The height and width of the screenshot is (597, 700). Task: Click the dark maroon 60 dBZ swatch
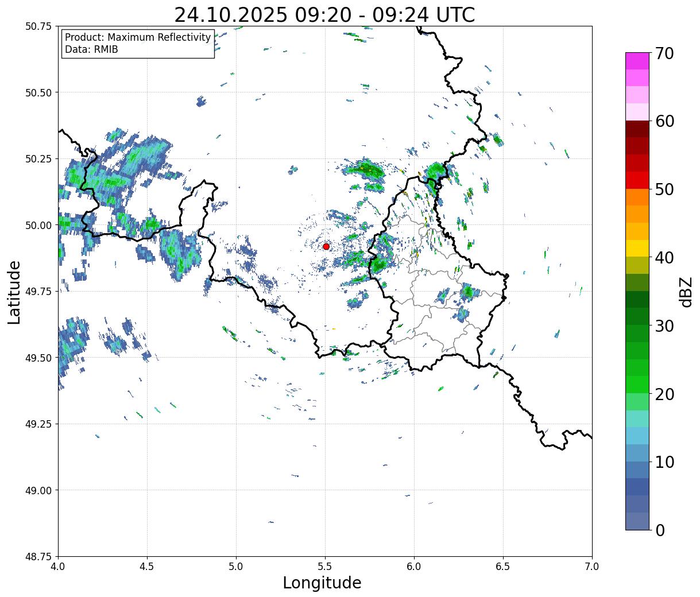coord(637,129)
